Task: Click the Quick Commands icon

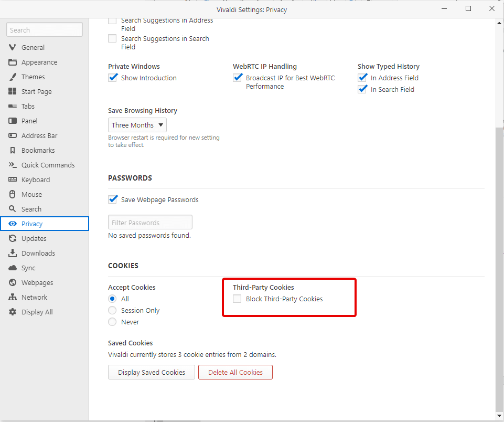Action: click(x=13, y=165)
